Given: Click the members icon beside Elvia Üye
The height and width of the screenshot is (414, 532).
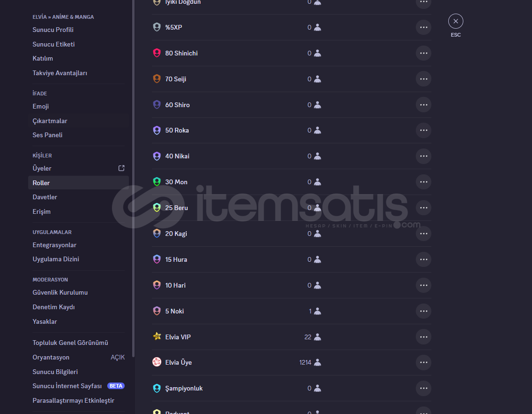Looking at the screenshot, I should pyautogui.click(x=317, y=362).
